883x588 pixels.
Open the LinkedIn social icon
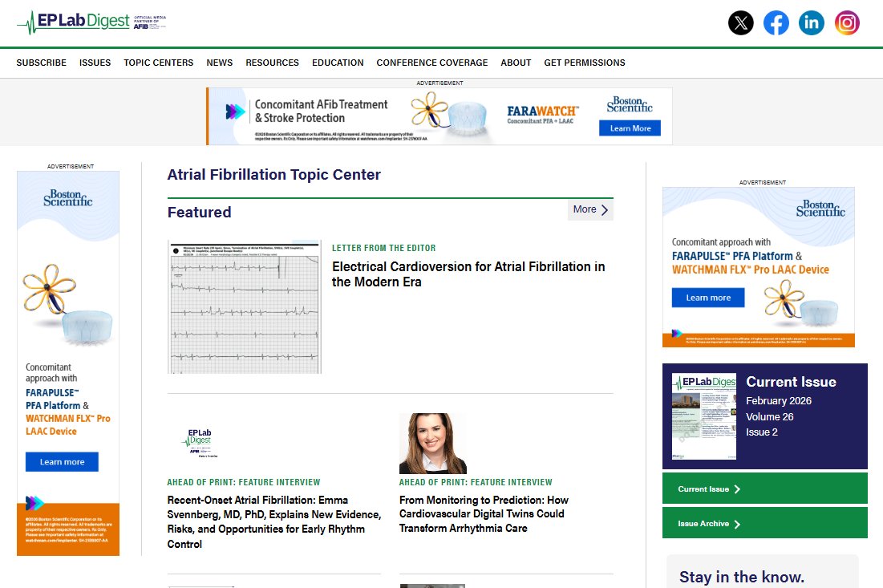(812, 23)
